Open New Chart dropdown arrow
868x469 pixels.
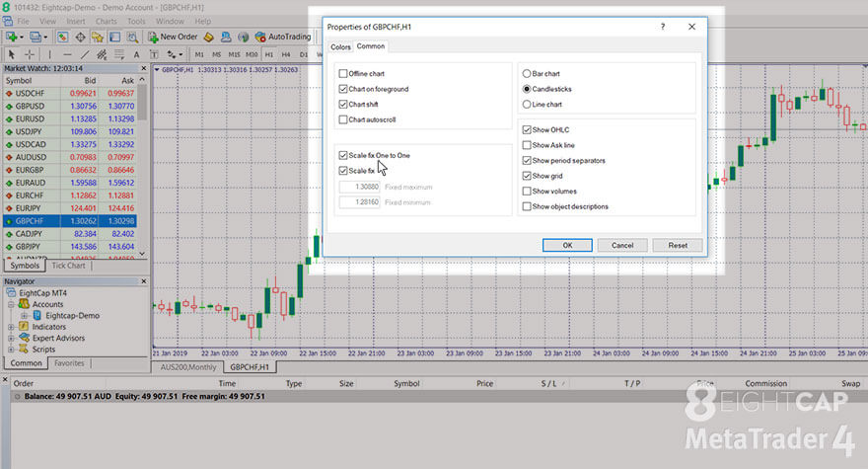tap(22, 38)
